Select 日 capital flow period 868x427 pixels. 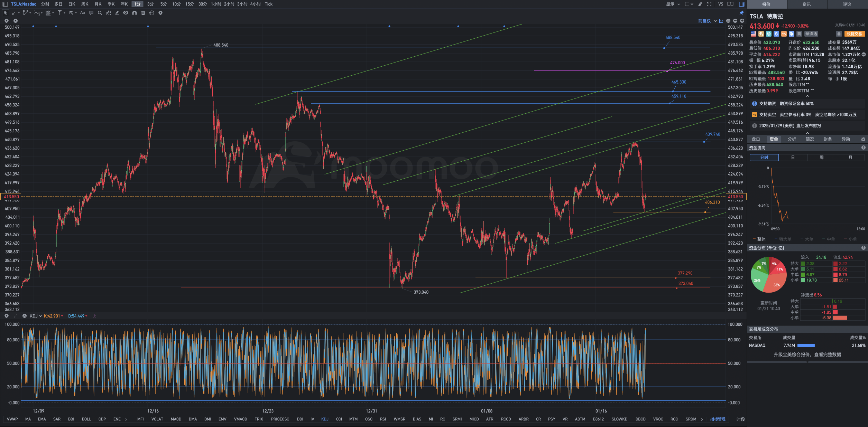(793, 158)
